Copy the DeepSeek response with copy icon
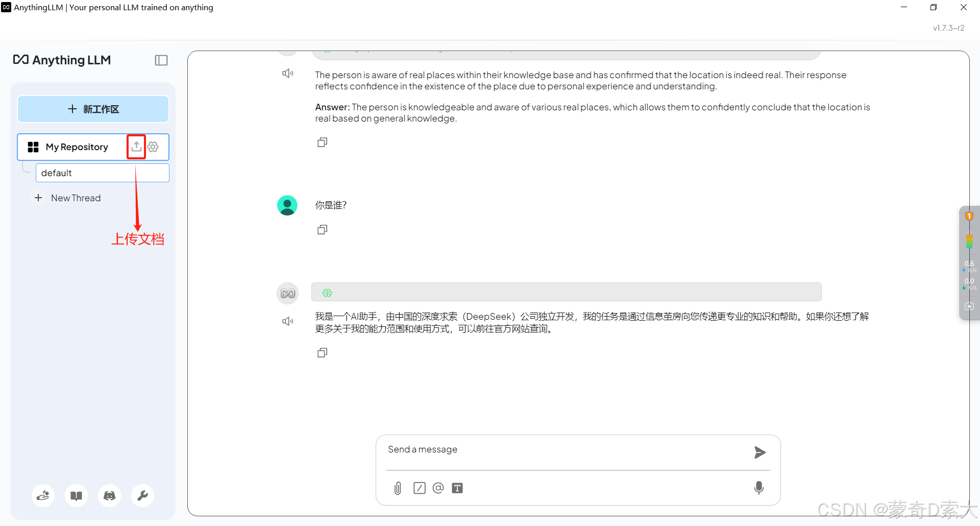 coord(322,352)
